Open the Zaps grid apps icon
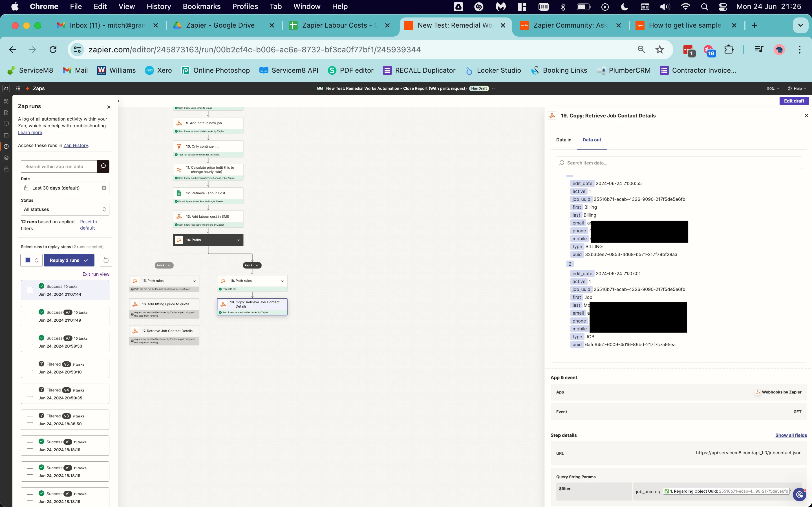This screenshot has height=507, width=812. [x=18, y=88]
